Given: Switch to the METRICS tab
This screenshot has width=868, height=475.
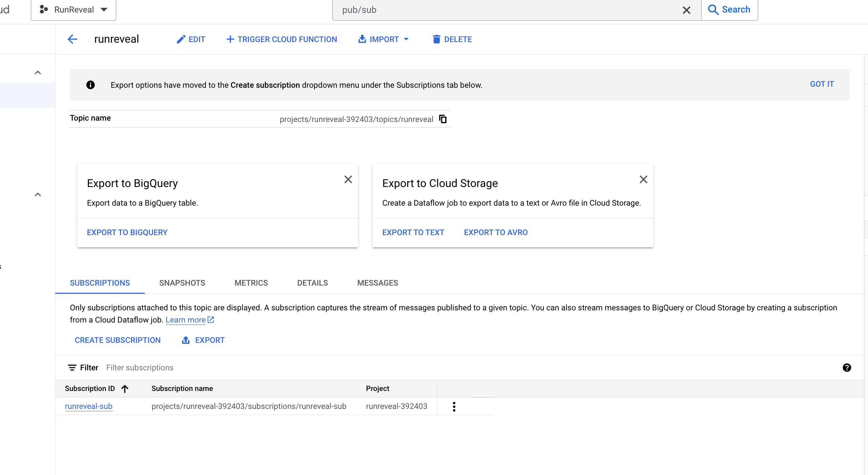Looking at the screenshot, I should coord(251,283).
